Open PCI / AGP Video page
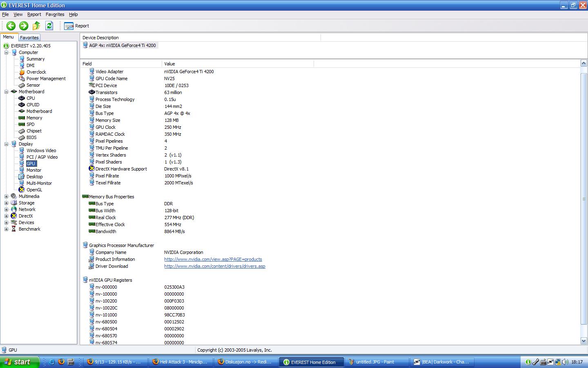This screenshot has width=588, height=368. [42, 157]
